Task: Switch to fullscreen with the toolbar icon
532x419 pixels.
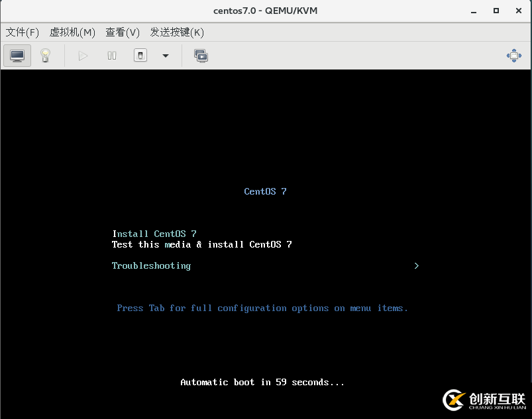Action: 514,56
